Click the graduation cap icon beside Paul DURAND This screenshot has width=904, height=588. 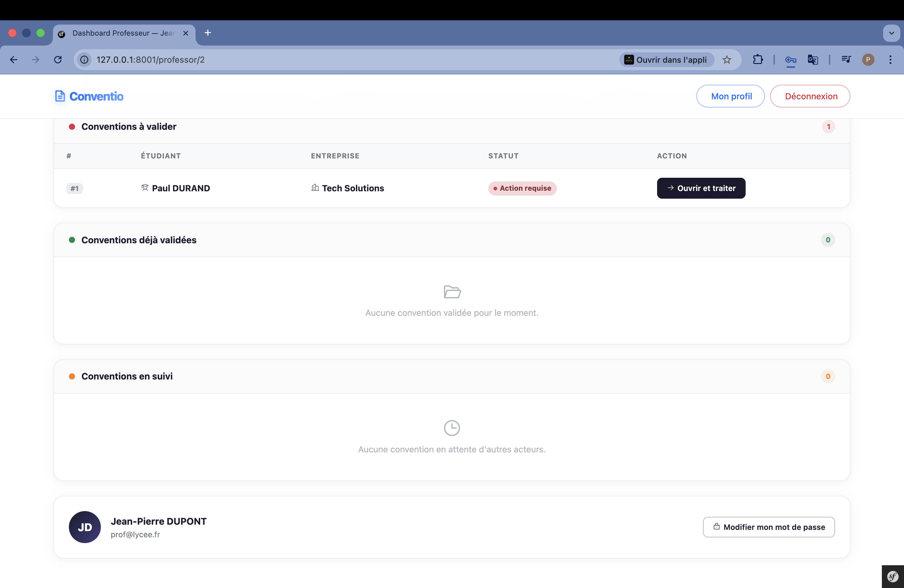tap(145, 188)
